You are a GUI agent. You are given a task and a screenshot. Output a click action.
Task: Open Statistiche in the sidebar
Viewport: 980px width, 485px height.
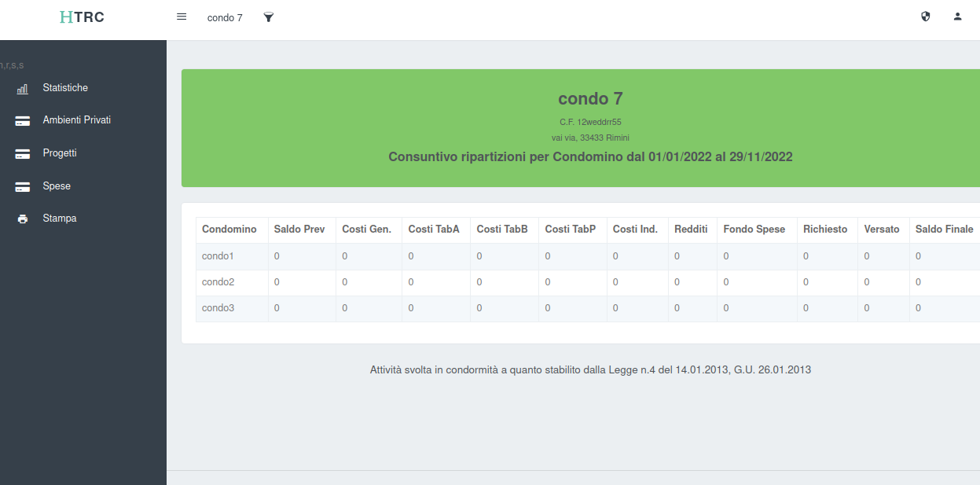(65, 88)
